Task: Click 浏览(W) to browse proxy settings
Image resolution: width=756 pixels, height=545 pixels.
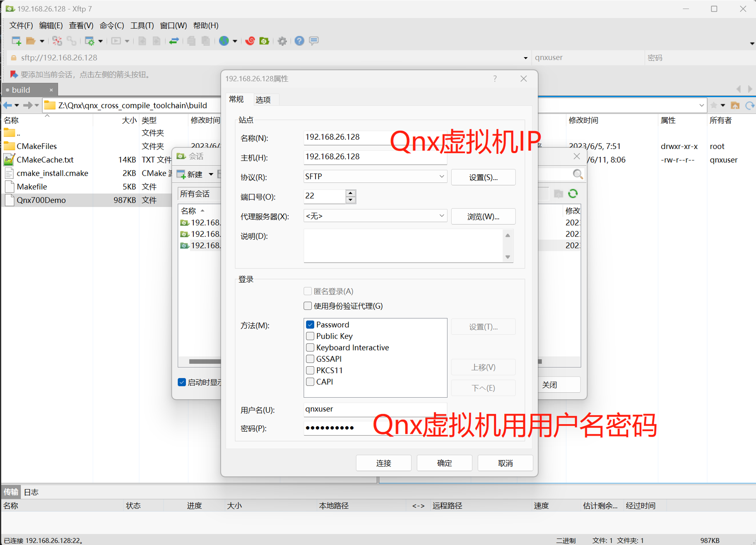Action: pyautogui.click(x=483, y=216)
